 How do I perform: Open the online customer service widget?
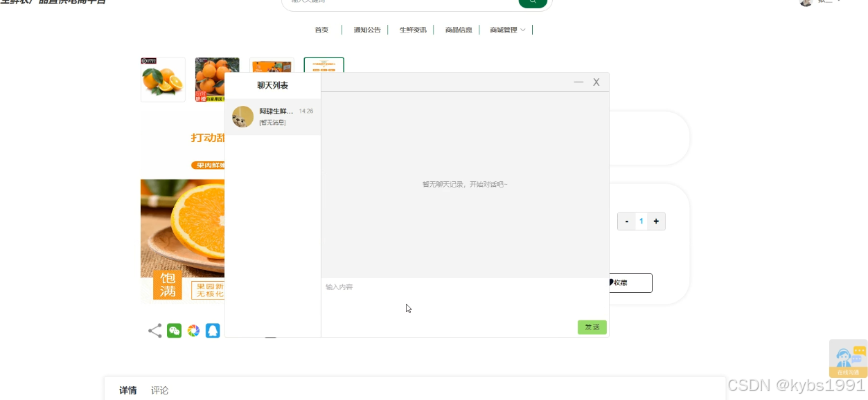(x=848, y=358)
